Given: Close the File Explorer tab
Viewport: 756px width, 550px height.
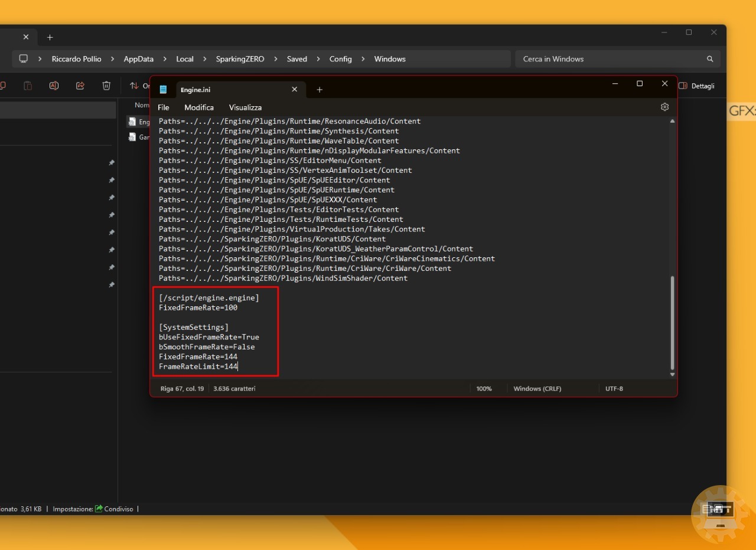Looking at the screenshot, I should [x=26, y=37].
